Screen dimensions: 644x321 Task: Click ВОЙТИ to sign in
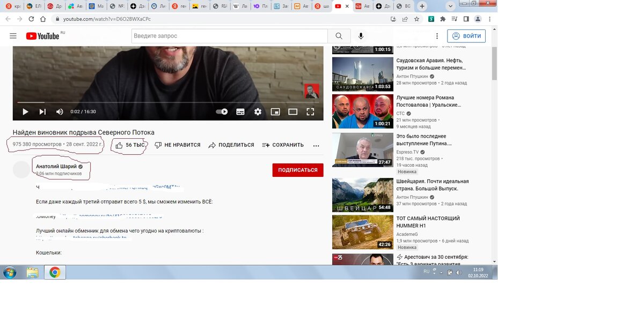click(467, 35)
